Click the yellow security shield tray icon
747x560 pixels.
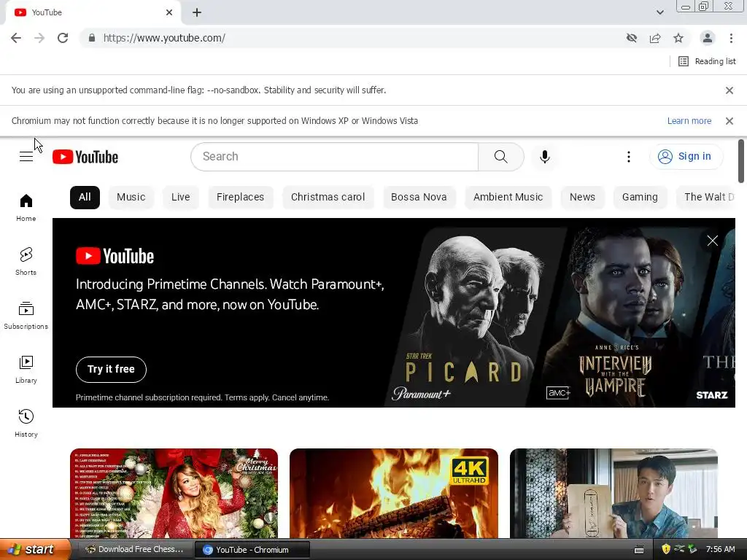[666, 549]
